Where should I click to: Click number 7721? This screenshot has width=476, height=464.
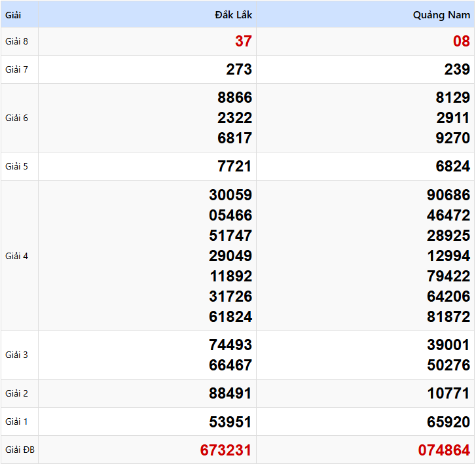tap(234, 166)
